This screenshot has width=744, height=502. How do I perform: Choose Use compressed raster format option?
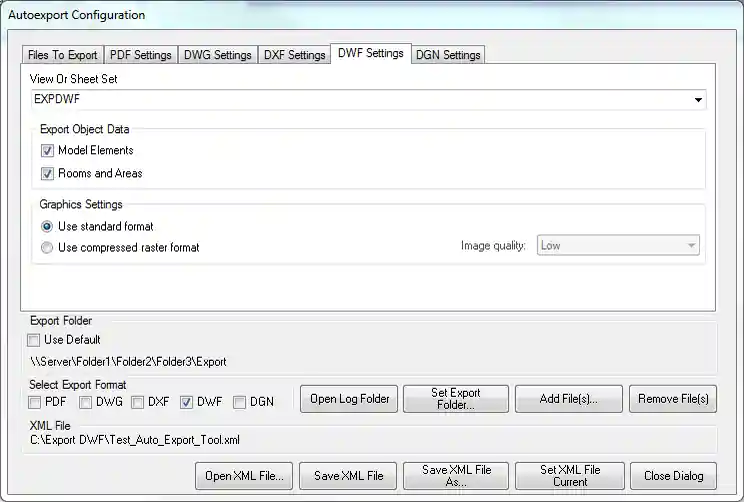click(x=47, y=247)
